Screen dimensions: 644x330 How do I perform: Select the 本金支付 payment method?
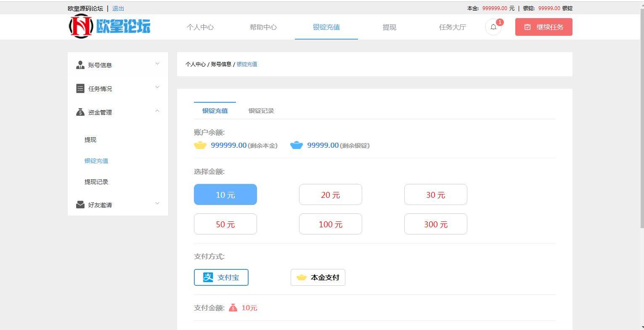[x=318, y=277]
